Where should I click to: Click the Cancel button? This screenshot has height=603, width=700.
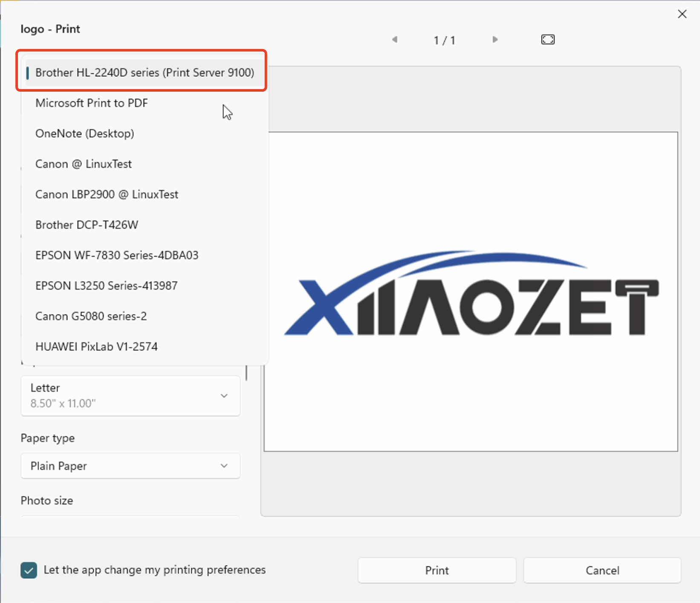click(x=602, y=570)
